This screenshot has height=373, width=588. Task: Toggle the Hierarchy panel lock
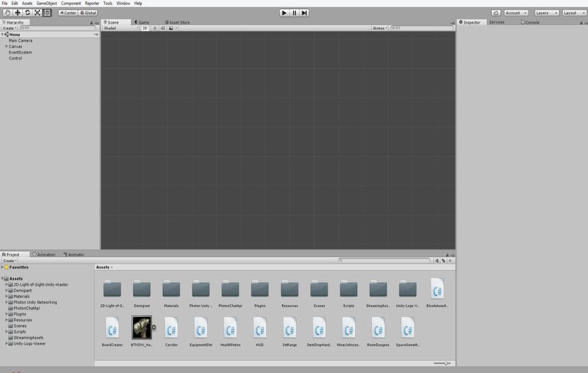click(x=91, y=23)
